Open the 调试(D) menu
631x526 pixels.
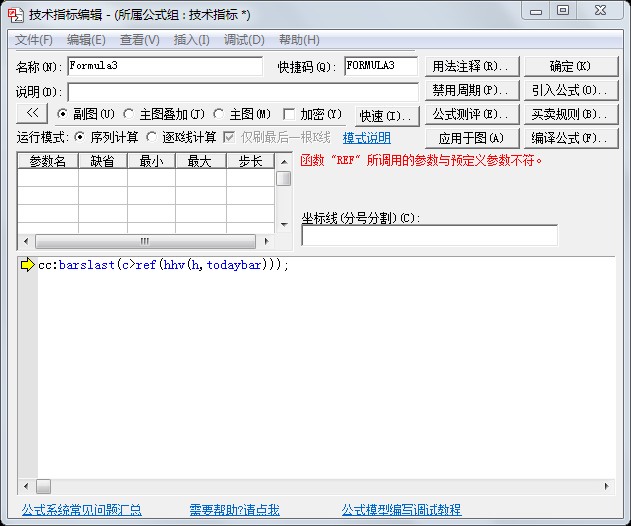(x=244, y=40)
